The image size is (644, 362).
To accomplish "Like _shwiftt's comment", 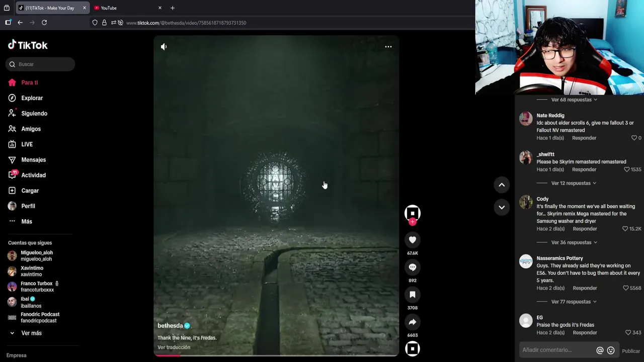I will (626, 169).
